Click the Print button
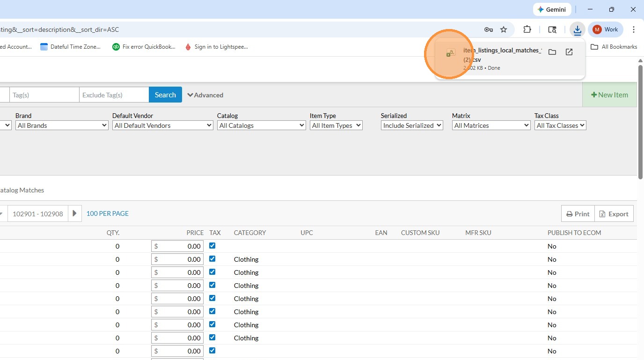Viewport: 644px width, 360px height. [578, 213]
